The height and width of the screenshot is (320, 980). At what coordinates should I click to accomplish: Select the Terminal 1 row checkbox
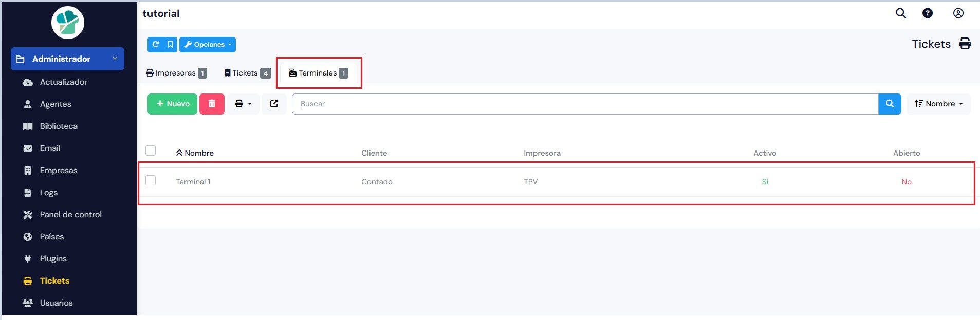pos(151,181)
